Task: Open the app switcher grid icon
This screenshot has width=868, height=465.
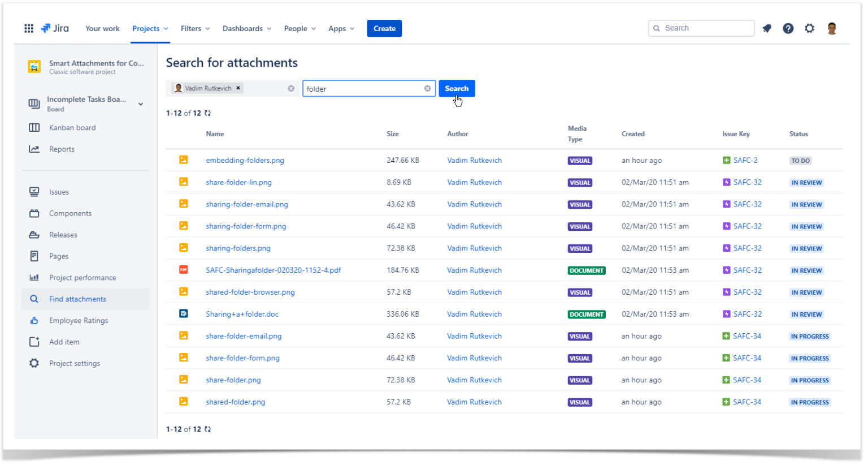Action: tap(29, 28)
